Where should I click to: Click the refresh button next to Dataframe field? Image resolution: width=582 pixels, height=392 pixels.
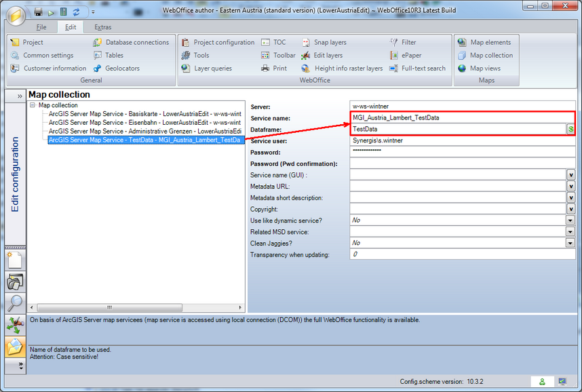click(570, 129)
